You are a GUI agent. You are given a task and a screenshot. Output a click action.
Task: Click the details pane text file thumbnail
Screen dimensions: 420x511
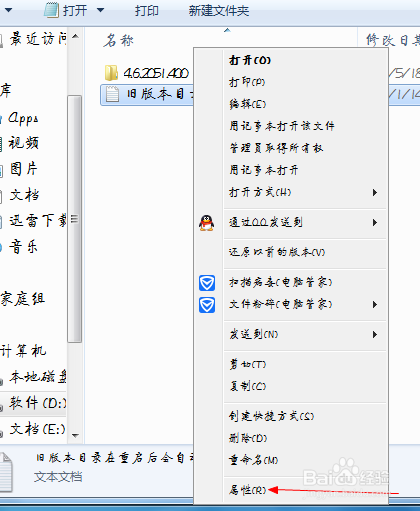pyautogui.click(x=6, y=472)
